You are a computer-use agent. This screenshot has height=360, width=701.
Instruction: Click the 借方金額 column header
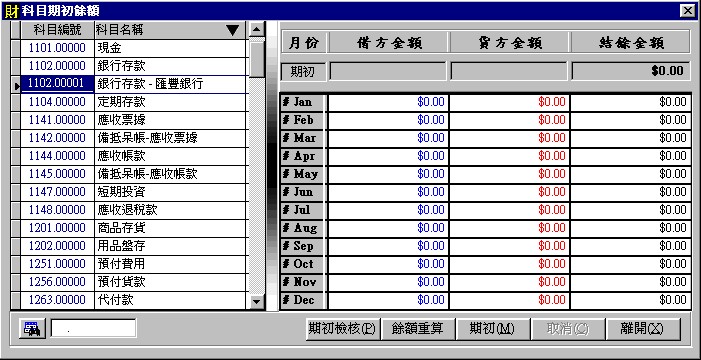(389, 43)
